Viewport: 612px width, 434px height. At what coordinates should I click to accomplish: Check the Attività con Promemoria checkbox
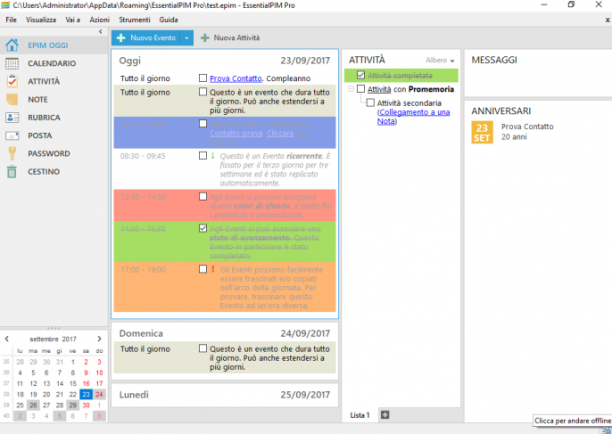[361, 89]
